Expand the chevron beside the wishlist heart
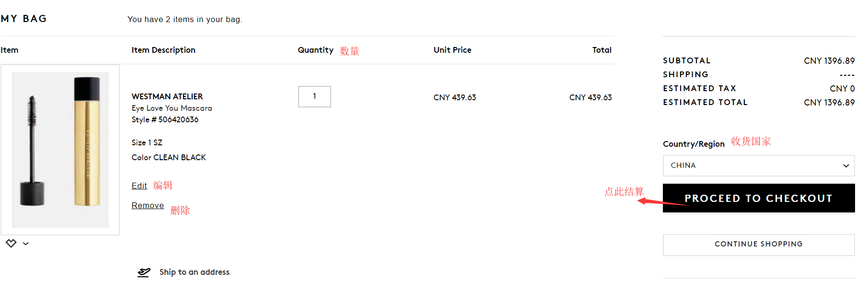Screen dimensions: 868x282 tap(26, 244)
